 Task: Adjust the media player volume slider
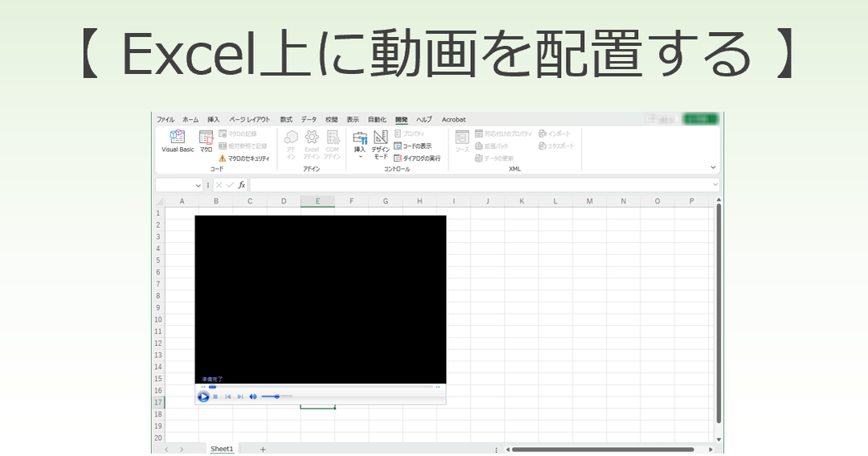(276, 396)
